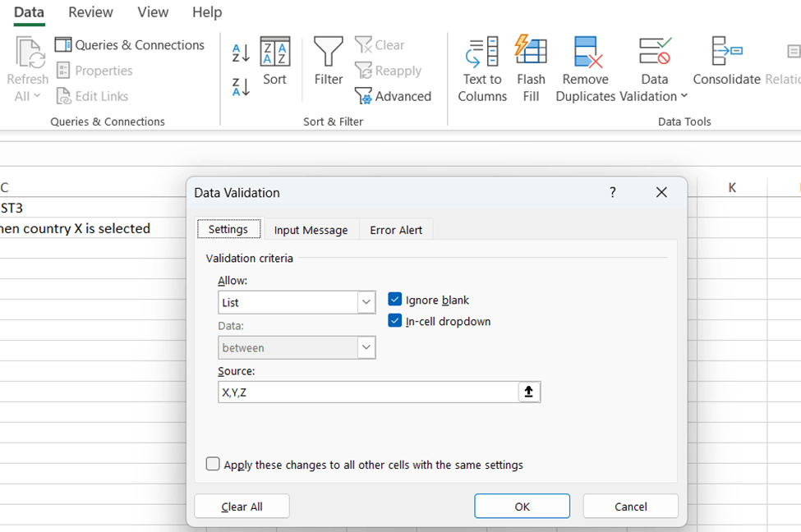Open the Allow dropdown list
Viewport: 801px width, 532px height.
(x=366, y=302)
